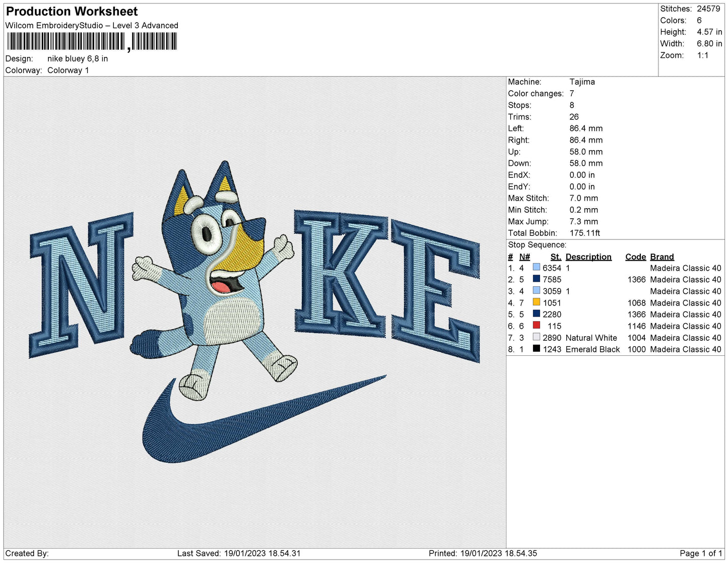Click the "Stop Sequence:" heading

[x=537, y=244]
